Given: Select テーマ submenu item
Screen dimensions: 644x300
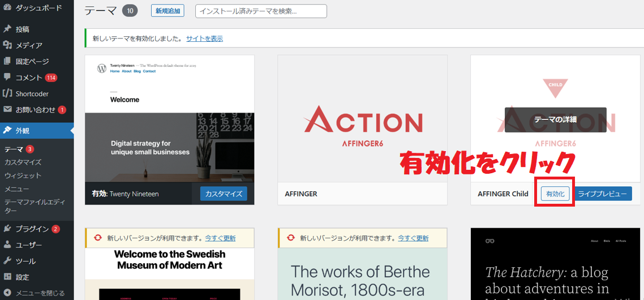Looking at the screenshot, I should (14, 149).
